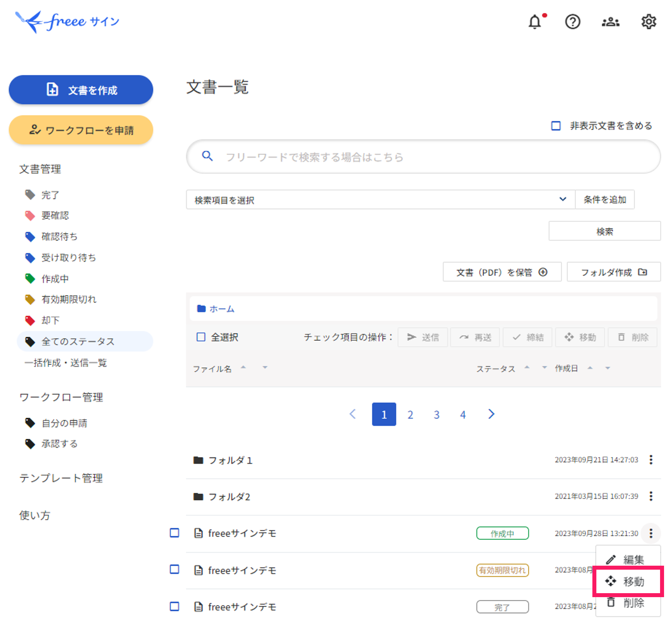This screenshot has height=625, width=672.
Task: Sort 作成日 ascending with the up arrow
Action: pos(590,368)
